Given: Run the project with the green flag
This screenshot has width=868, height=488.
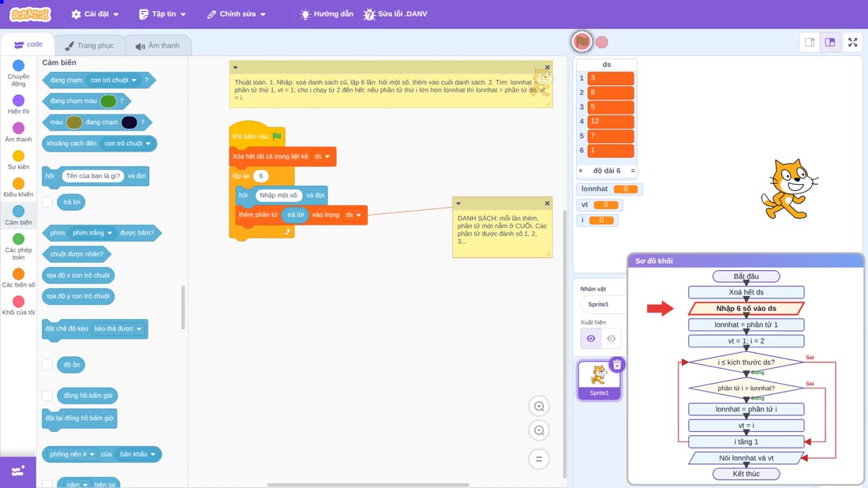Looking at the screenshot, I should tap(582, 42).
